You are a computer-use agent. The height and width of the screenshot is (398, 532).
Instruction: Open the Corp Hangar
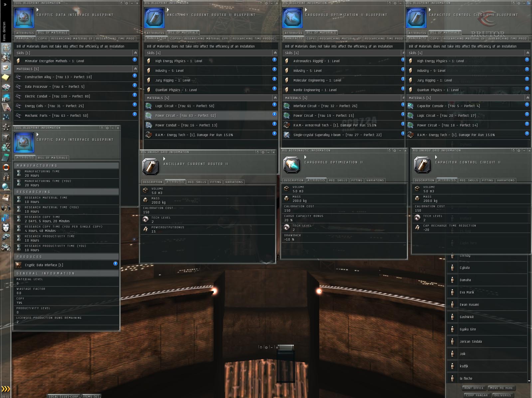(x=477, y=395)
